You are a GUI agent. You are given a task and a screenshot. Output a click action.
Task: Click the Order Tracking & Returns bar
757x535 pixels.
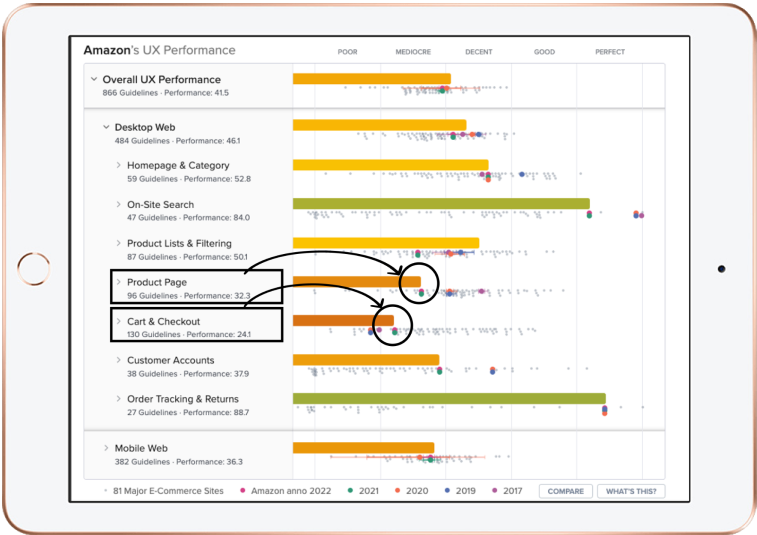click(449, 398)
